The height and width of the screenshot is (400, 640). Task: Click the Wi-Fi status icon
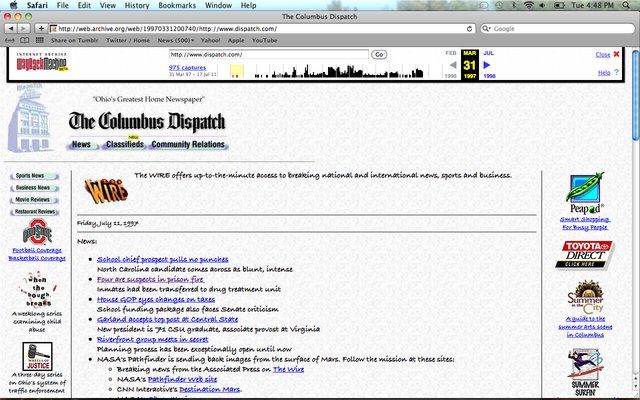529,5
